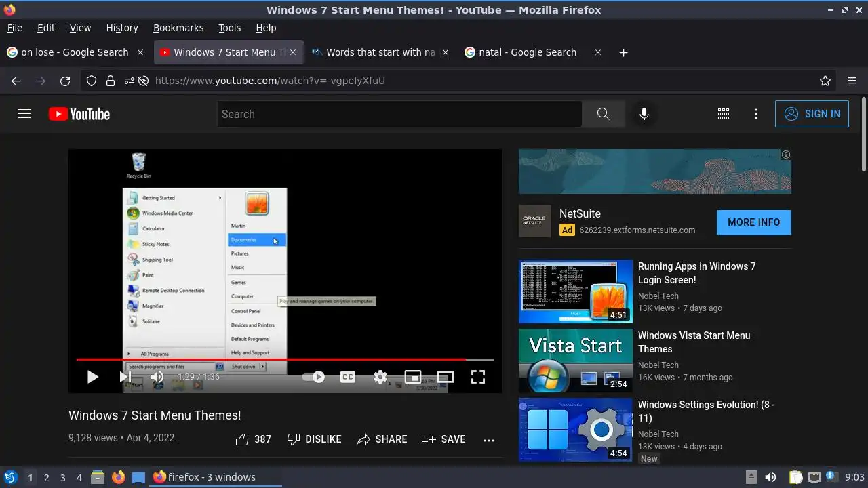Open the YouTube apps grid

point(724,114)
